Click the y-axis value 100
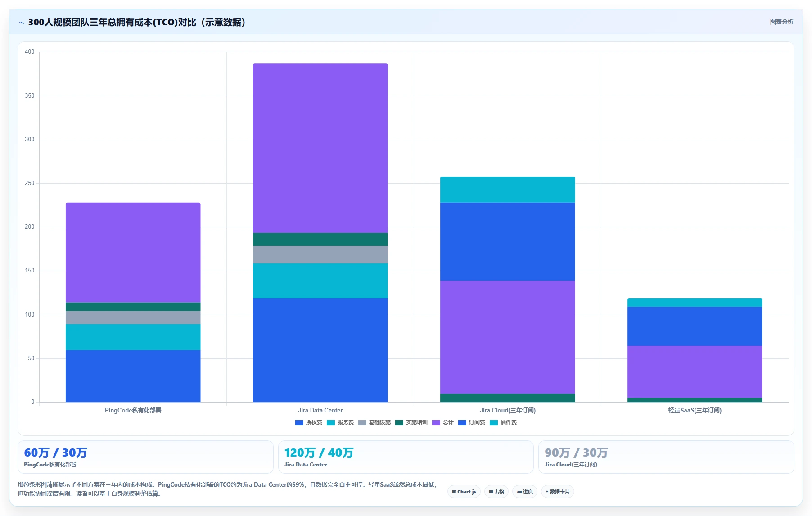 point(30,314)
